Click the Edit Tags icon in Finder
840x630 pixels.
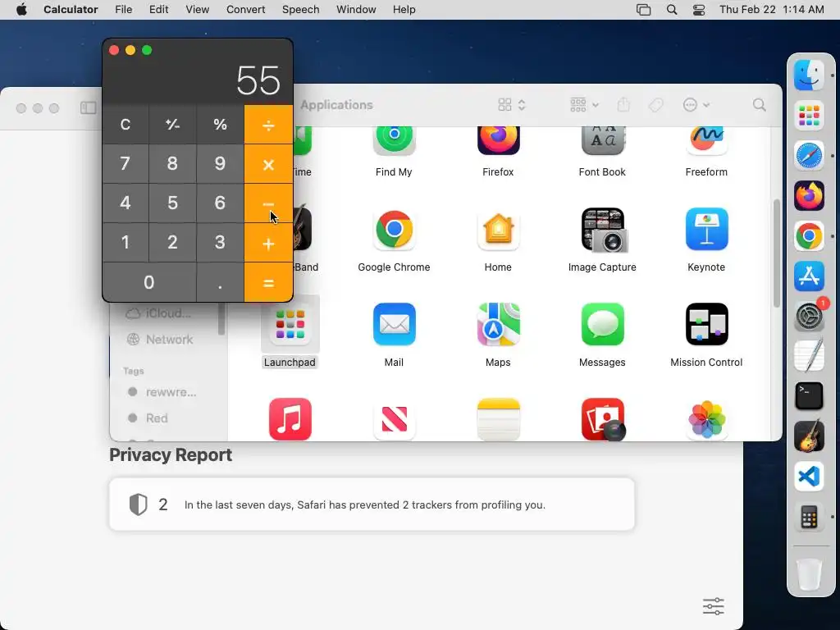[x=655, y=105]
